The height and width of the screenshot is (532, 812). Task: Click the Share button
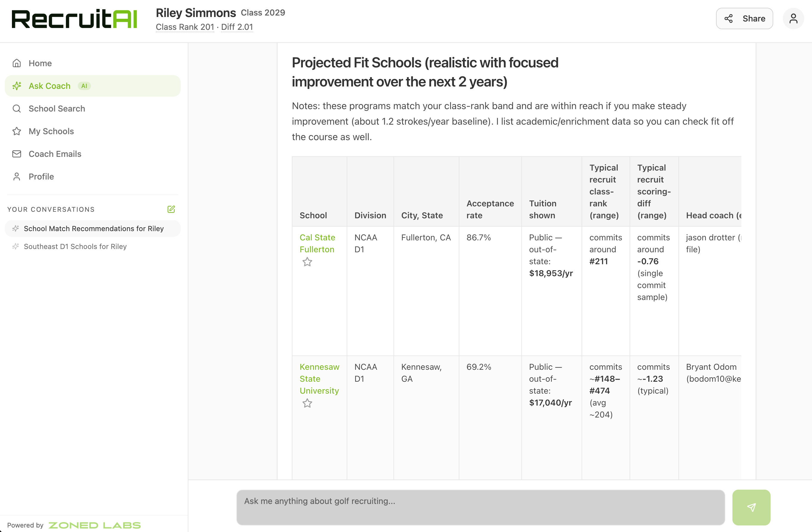tap(744, 18)
